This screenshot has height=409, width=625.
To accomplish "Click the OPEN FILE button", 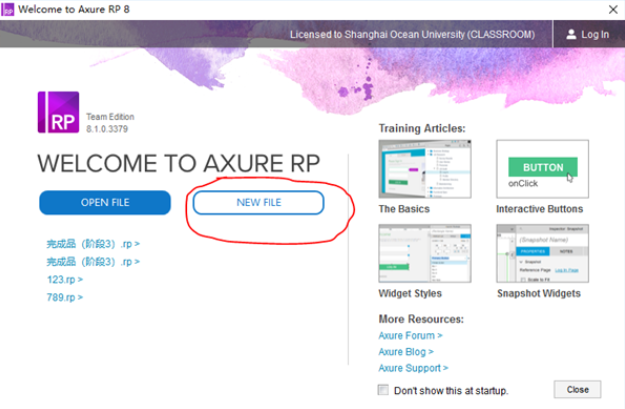I will pos(105,203).
